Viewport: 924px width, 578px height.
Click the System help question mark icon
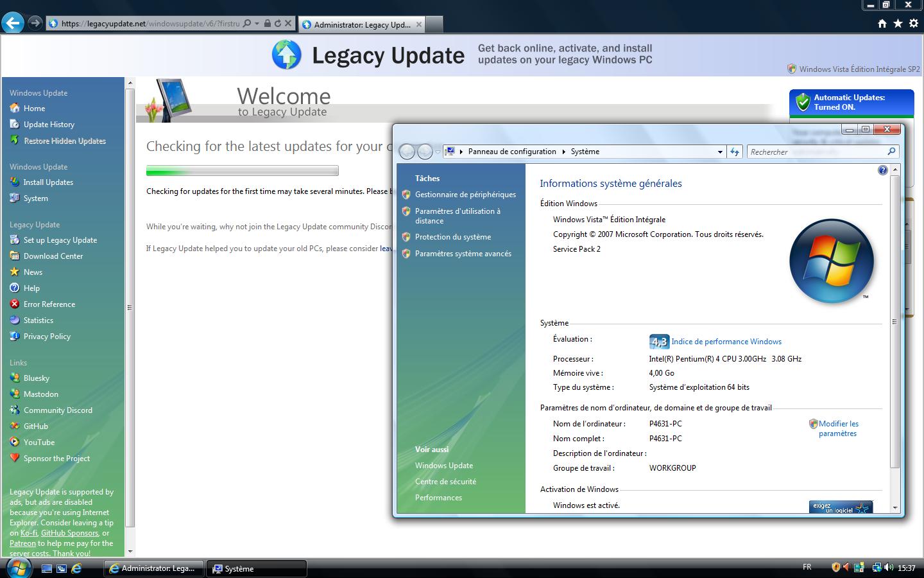[x=882, y=170]
